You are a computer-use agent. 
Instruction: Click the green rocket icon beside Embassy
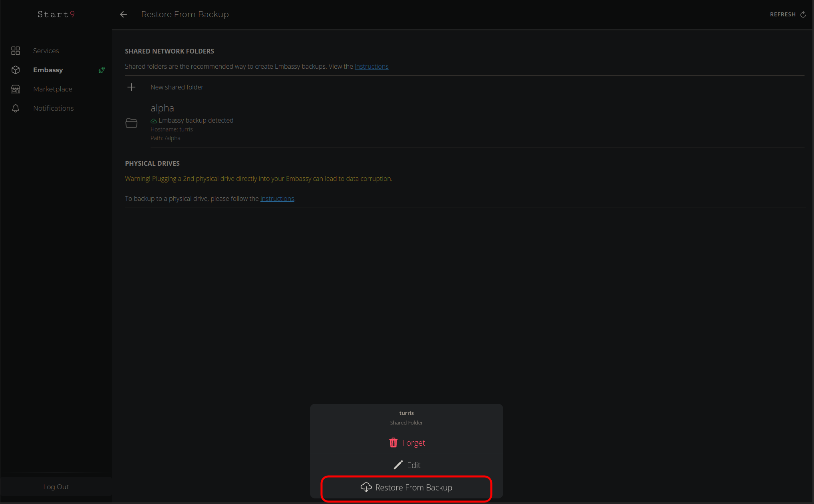coord(102,70)
